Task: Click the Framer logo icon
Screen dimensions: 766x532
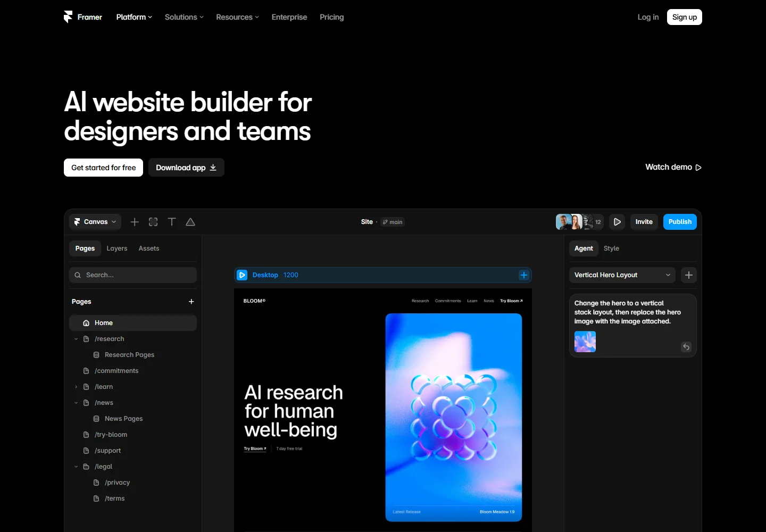Action: (68, 17)
